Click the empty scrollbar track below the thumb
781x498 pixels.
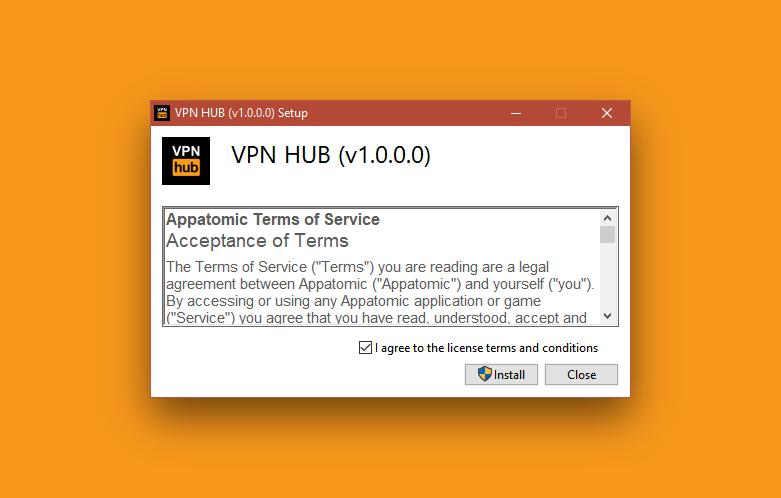click(607, 275)
